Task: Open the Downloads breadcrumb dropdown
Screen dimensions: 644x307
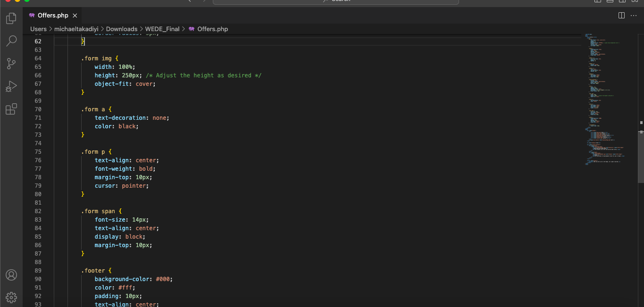Action: tap(122, 29)
